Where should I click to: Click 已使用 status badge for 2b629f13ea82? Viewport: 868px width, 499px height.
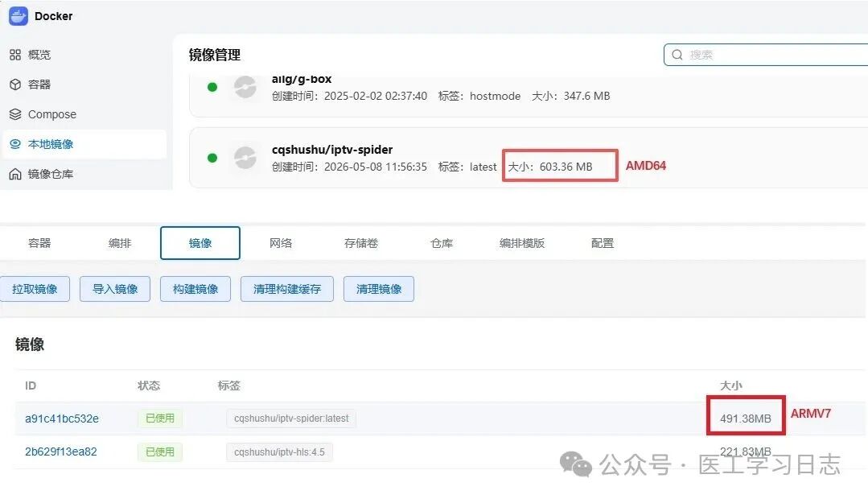click(x=160, y=452)
